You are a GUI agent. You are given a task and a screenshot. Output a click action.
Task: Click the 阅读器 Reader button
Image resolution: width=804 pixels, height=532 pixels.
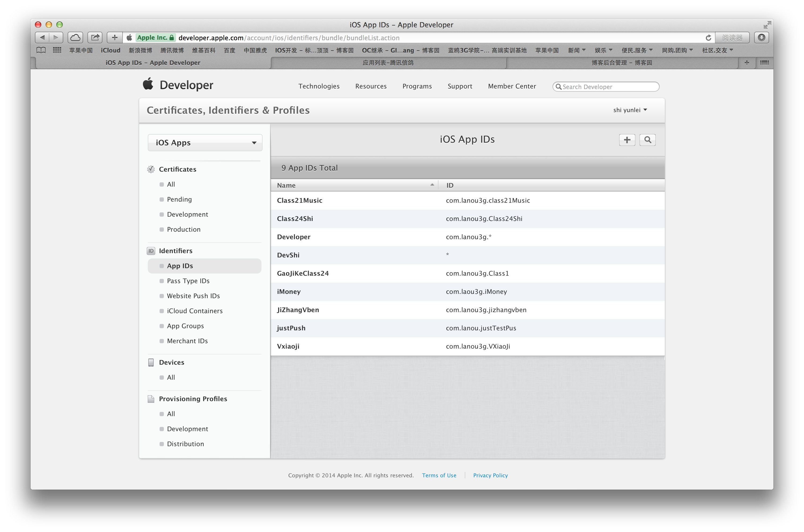pyautogui.click(x=732, y=38)
